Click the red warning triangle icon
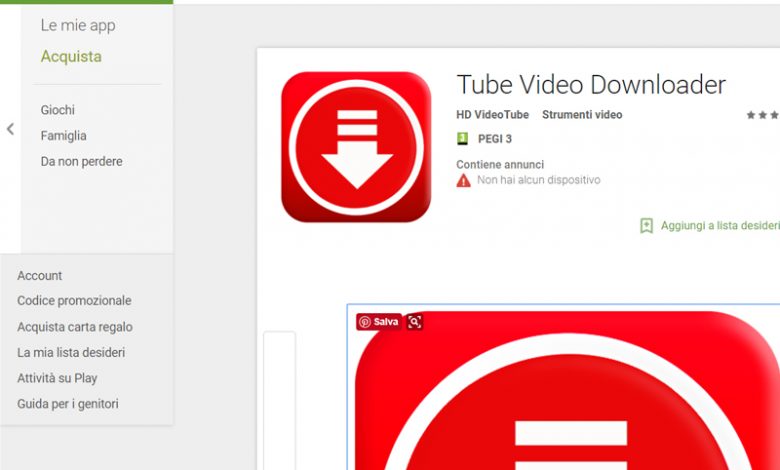Screen dimensions: 780x470 (464, 181)
